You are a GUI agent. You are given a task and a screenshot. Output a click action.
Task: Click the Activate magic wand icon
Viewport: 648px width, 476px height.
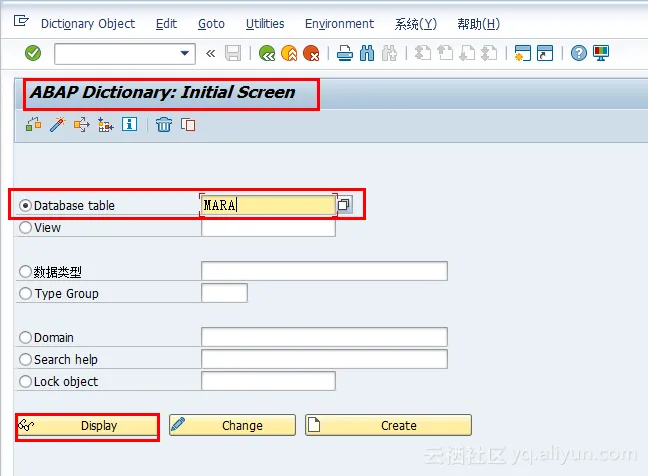pos(58,124)
